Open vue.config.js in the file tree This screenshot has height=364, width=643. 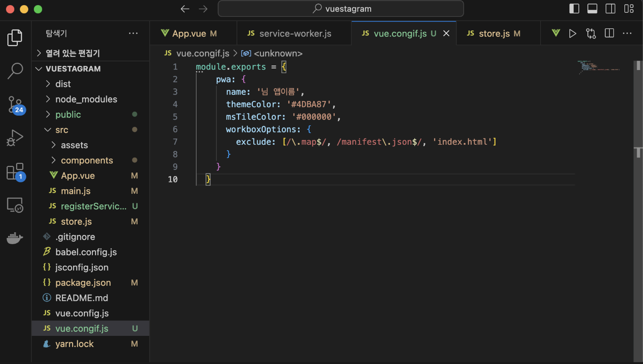(x=91, y=313)
